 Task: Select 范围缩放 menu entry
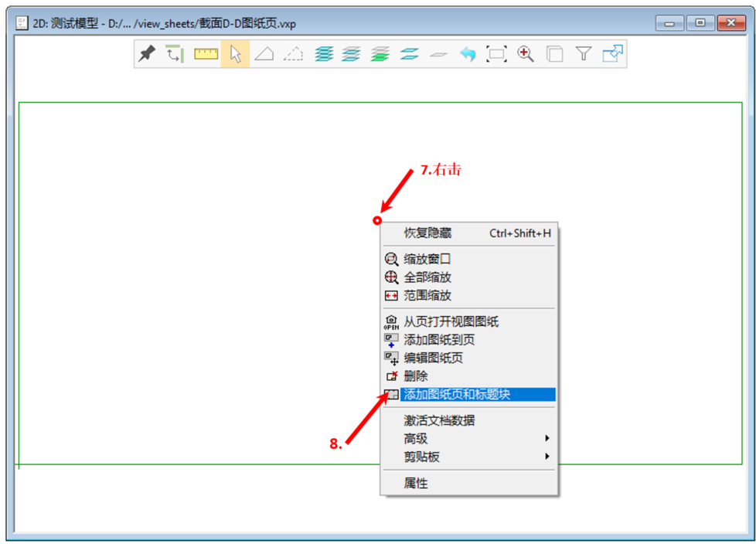pyautogui.click(x=468, y=296)
